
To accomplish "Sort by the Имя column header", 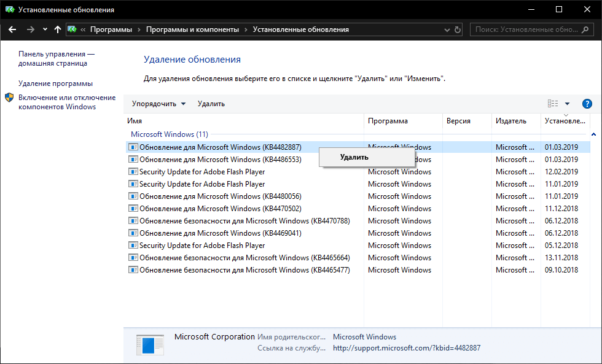I will point(244,121).
